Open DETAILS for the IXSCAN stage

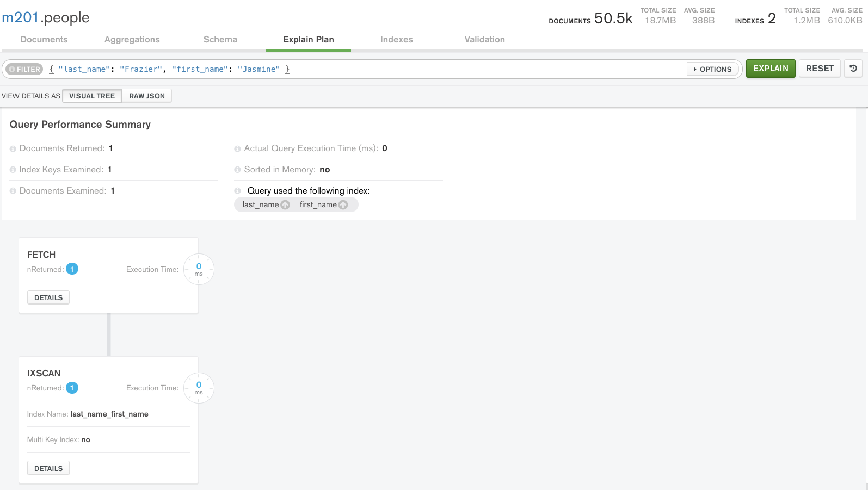(x=48, y=468)
